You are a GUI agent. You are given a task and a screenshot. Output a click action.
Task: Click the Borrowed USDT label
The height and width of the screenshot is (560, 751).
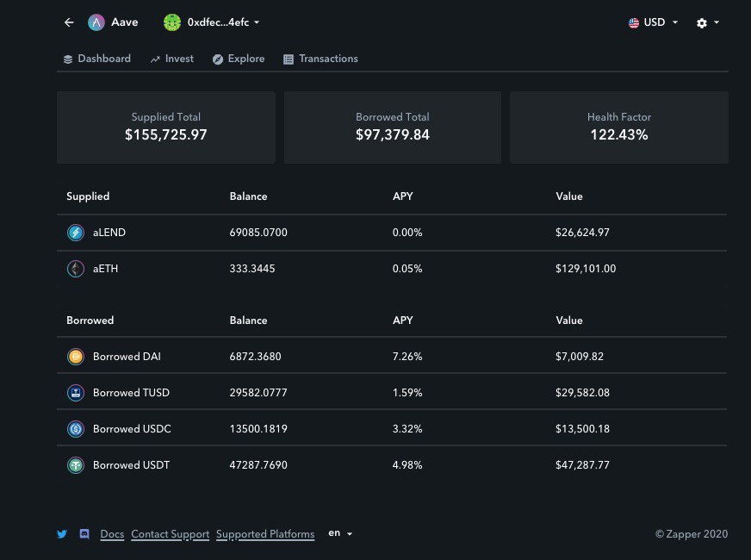131,465
